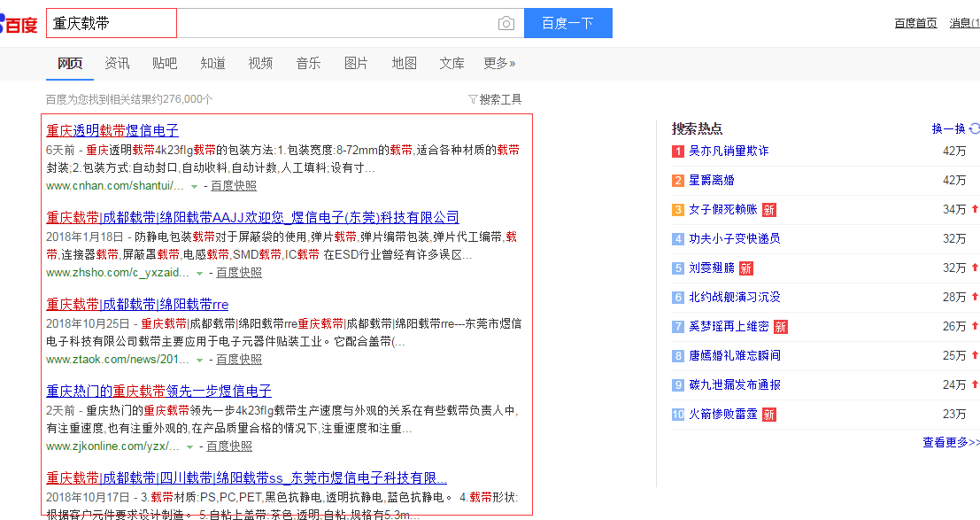Screen dimensions: 980x520
Task: Click the 换一换 refresh icon
Action: (x=974, y=128)
